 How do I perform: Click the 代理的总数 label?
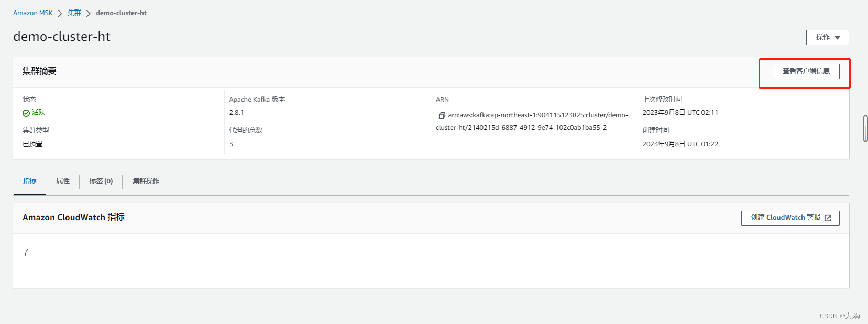[x=246, y=131]
